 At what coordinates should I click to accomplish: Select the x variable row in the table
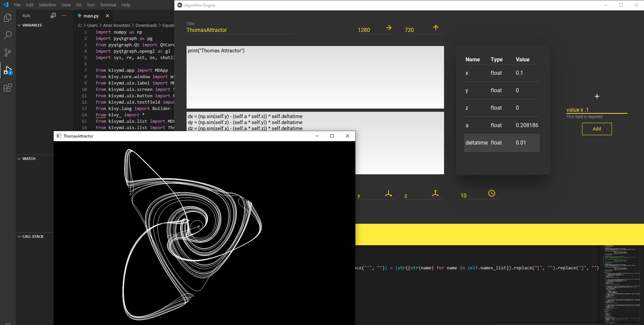pos(502,73)
